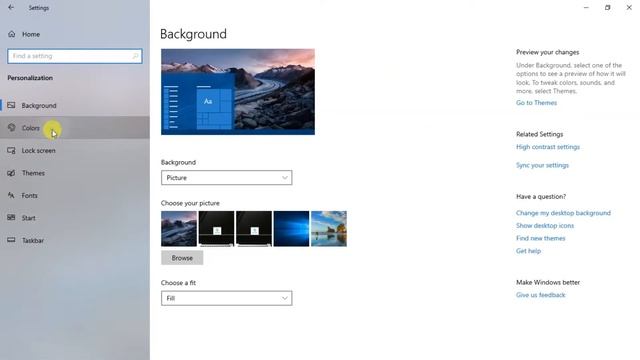This screenshot has height=360, width=640.
Task: Click Give us feedback link
Action: pos(540,295)
